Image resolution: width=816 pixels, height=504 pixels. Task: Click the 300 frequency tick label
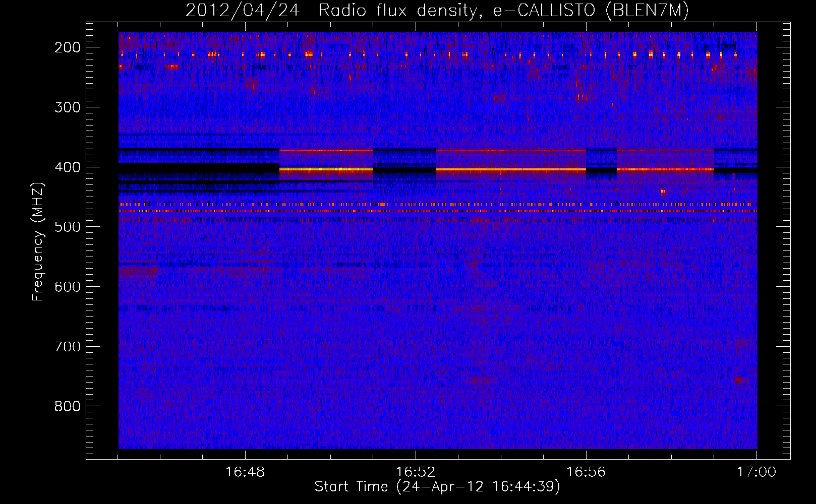point(68,107)
